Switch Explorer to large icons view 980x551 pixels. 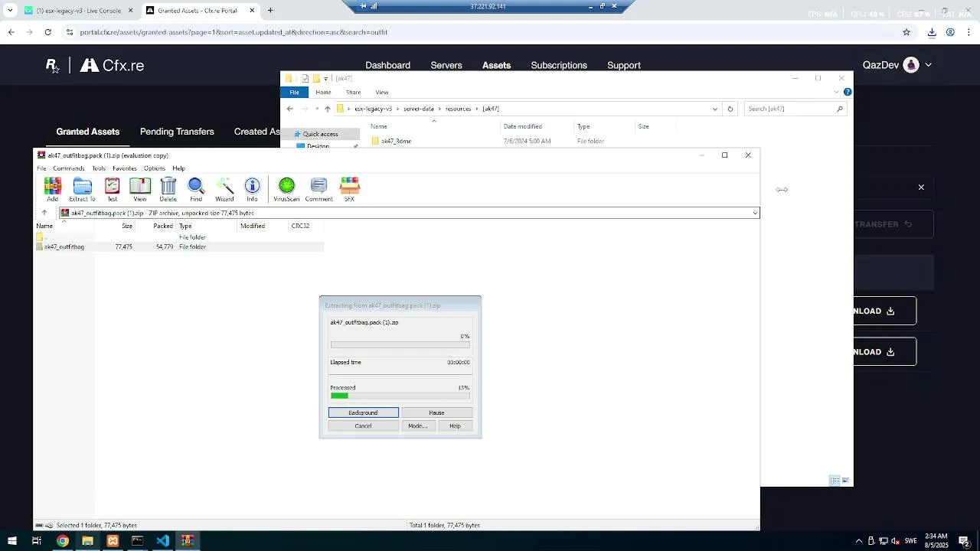845,481
